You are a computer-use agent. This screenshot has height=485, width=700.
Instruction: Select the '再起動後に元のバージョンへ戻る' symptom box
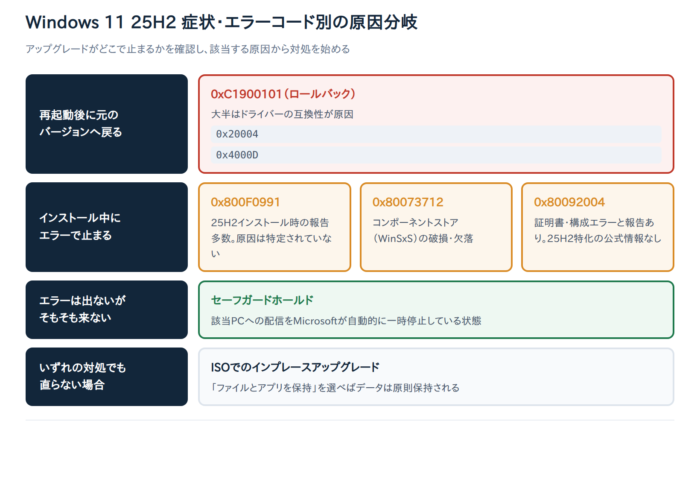point(107,124)
